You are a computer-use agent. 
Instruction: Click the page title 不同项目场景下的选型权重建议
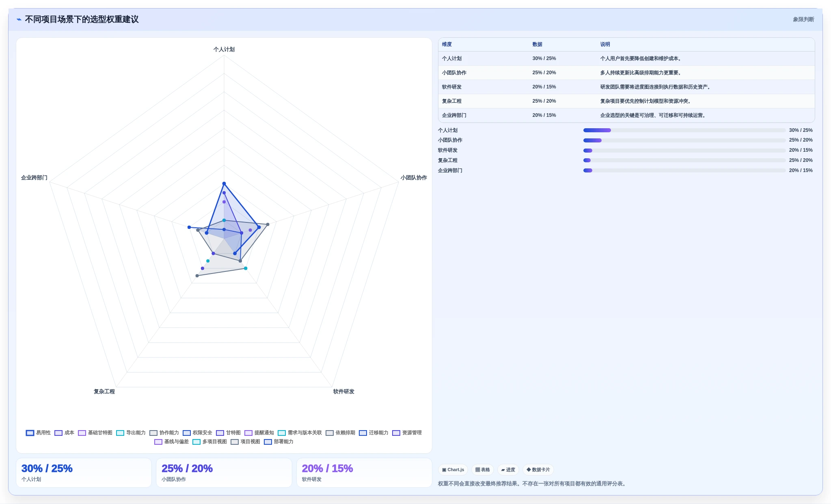tap(82, 19)
